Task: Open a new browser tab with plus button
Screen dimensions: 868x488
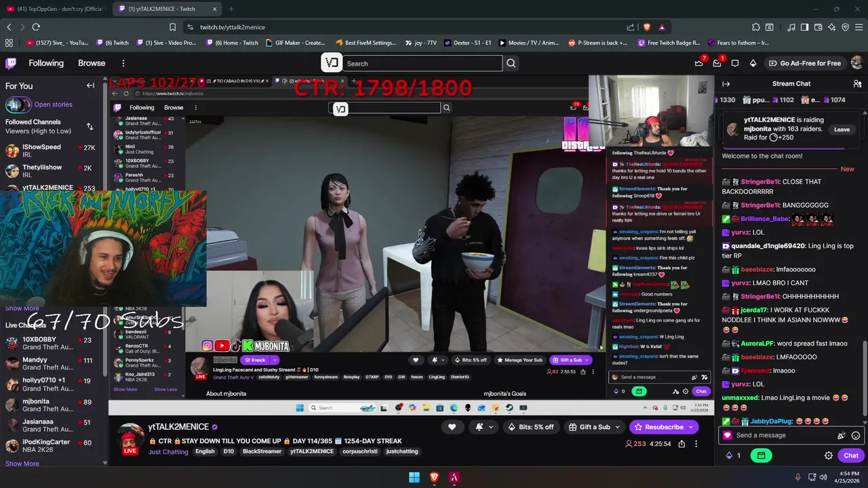Action: coord(231,9)
